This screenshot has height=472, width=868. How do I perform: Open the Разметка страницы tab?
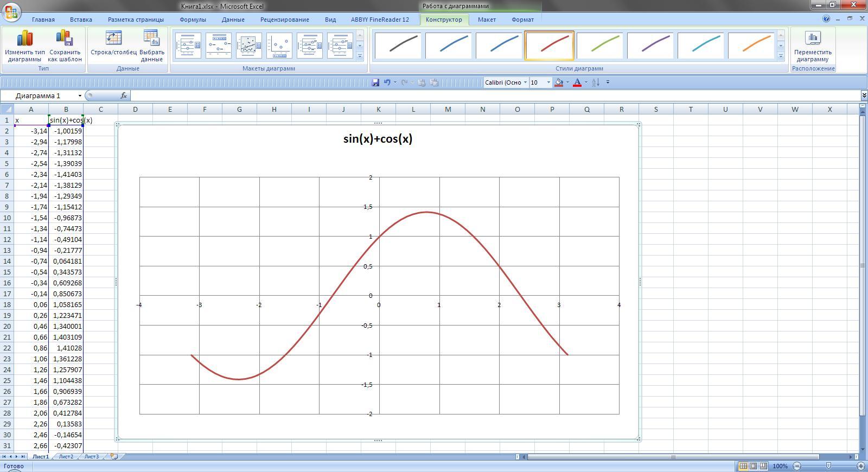[x=136, y=20]
